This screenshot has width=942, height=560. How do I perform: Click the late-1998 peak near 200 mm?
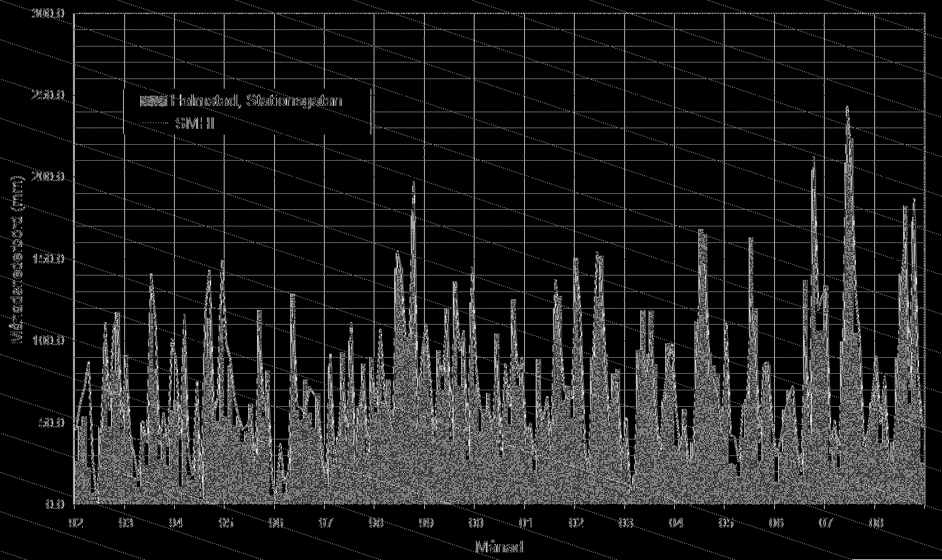click(413, 184)
